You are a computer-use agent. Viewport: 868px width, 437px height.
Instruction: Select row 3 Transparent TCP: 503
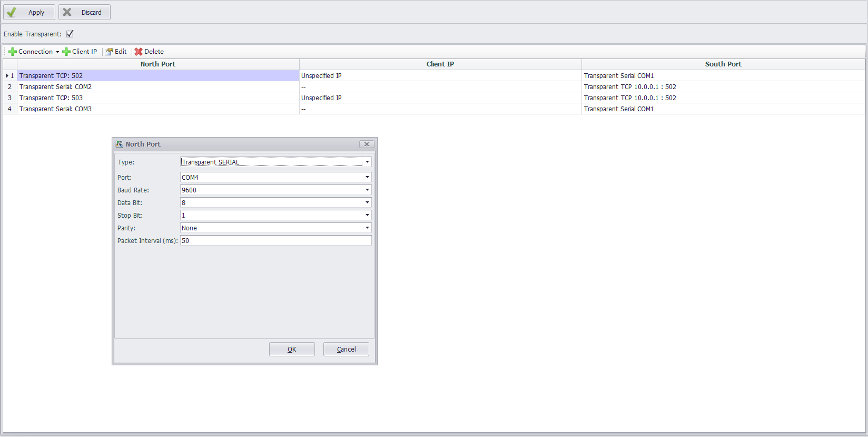point(51,98)
